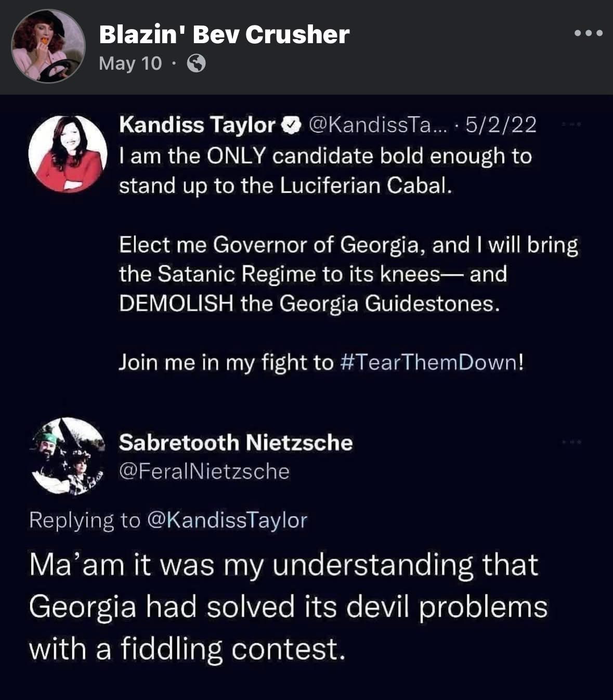Click the Kandiss Taylor display name
The image size is (613, 700).
[197, 125]
